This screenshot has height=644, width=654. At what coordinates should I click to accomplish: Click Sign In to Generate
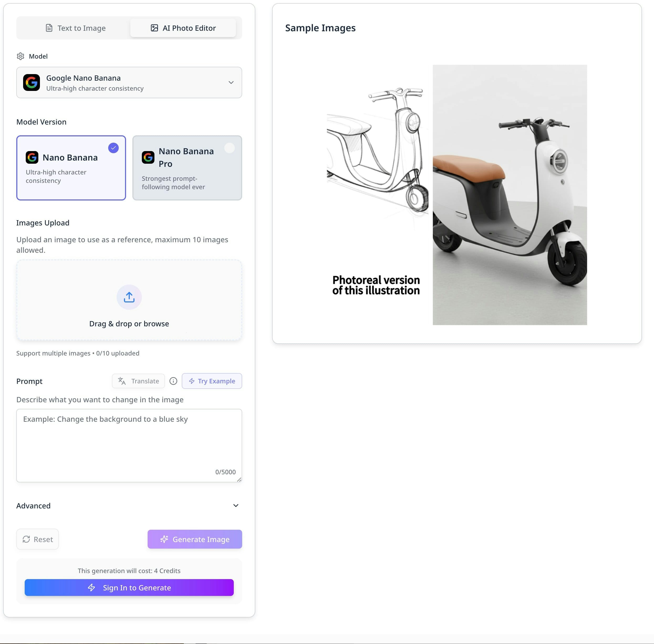tap(129, 588)
